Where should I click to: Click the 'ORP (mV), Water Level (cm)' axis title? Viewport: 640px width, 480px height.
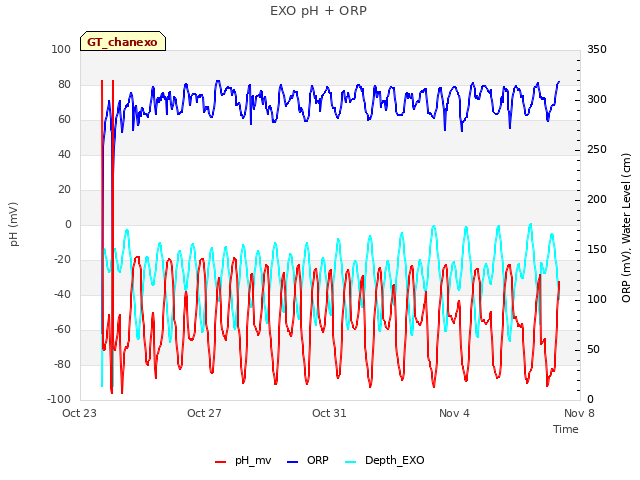coord(626,228)
